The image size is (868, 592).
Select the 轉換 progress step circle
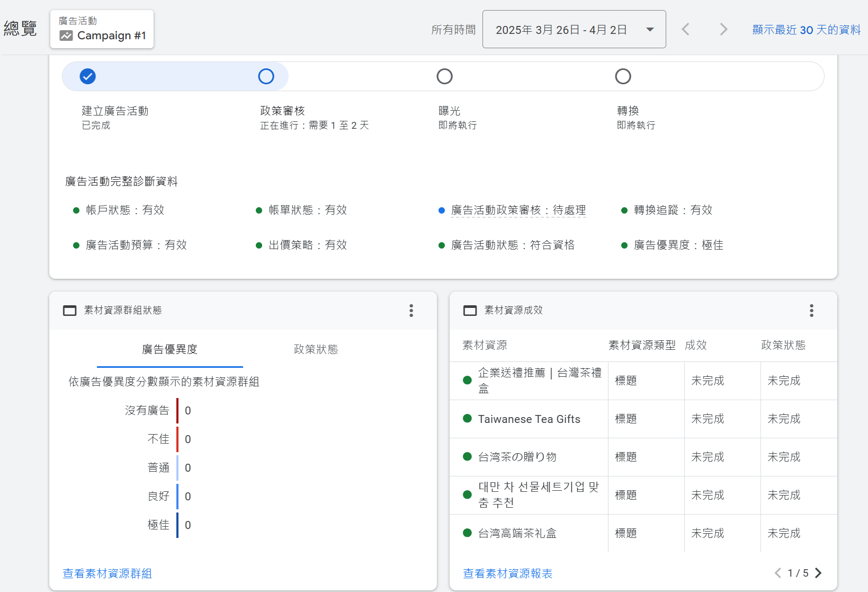(x=623, y=76)
